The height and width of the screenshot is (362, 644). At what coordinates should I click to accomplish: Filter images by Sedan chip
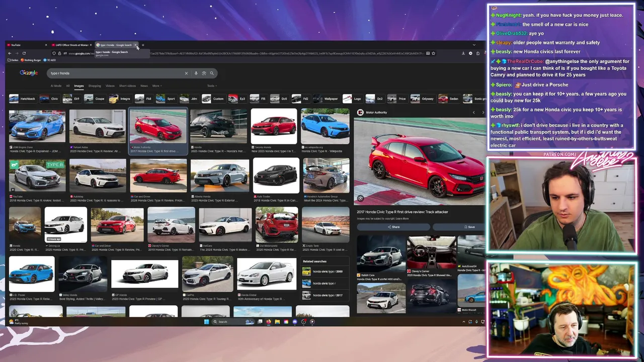[449, 99]
